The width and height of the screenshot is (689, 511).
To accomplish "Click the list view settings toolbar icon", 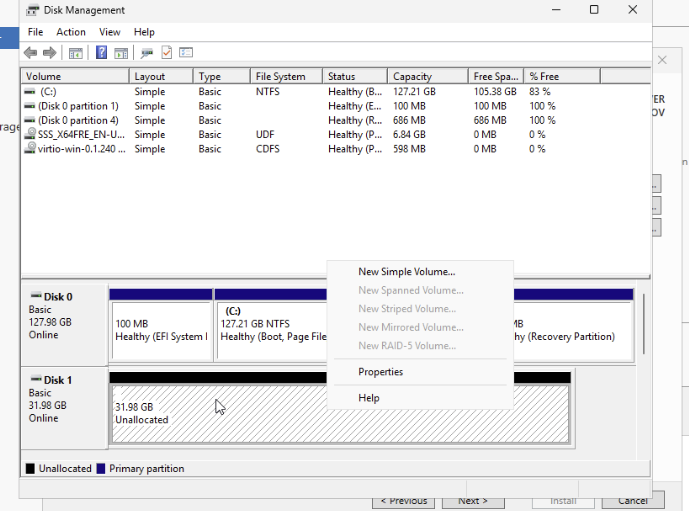I will [x=185, y=53].
